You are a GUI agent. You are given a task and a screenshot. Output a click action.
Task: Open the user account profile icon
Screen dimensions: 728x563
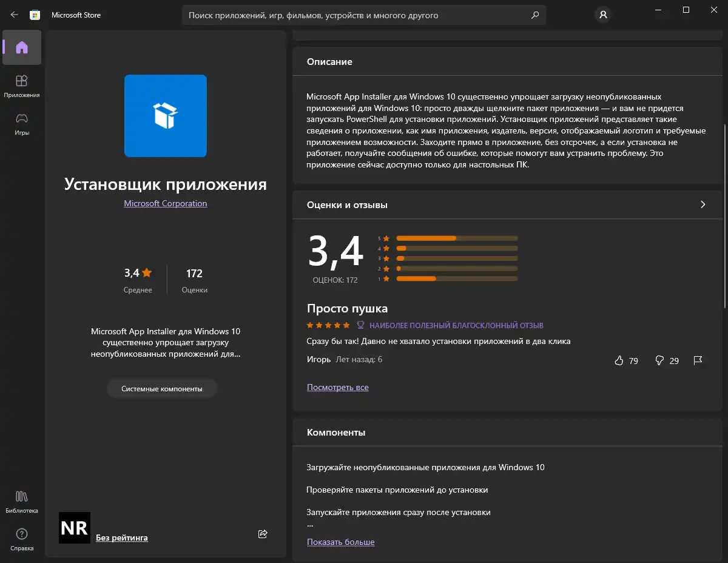pyautogui.click(x=603, y=15)
